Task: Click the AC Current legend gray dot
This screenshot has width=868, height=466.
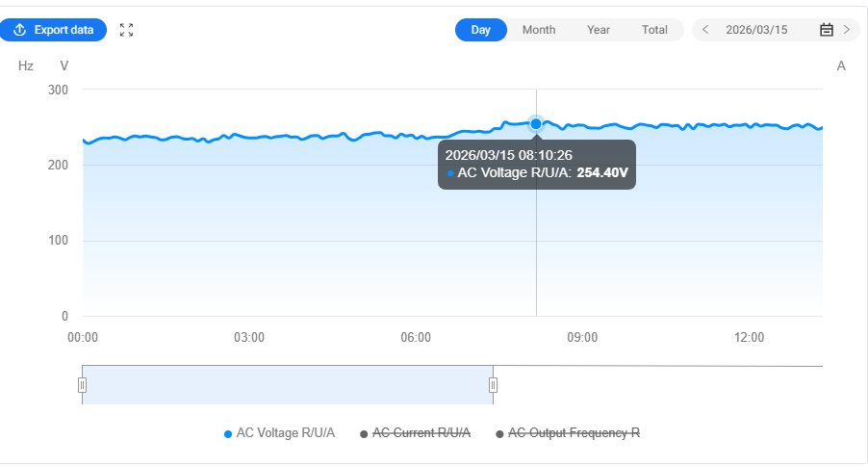Action: 364,434
